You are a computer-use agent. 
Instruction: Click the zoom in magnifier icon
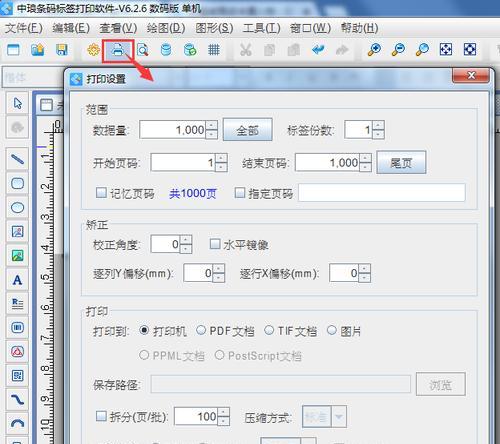click(x=374, y=50)
